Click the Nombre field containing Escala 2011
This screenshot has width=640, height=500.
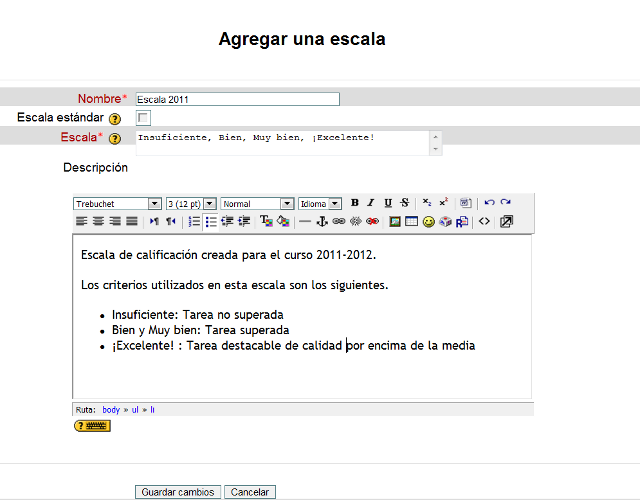[x=237, y=99]
